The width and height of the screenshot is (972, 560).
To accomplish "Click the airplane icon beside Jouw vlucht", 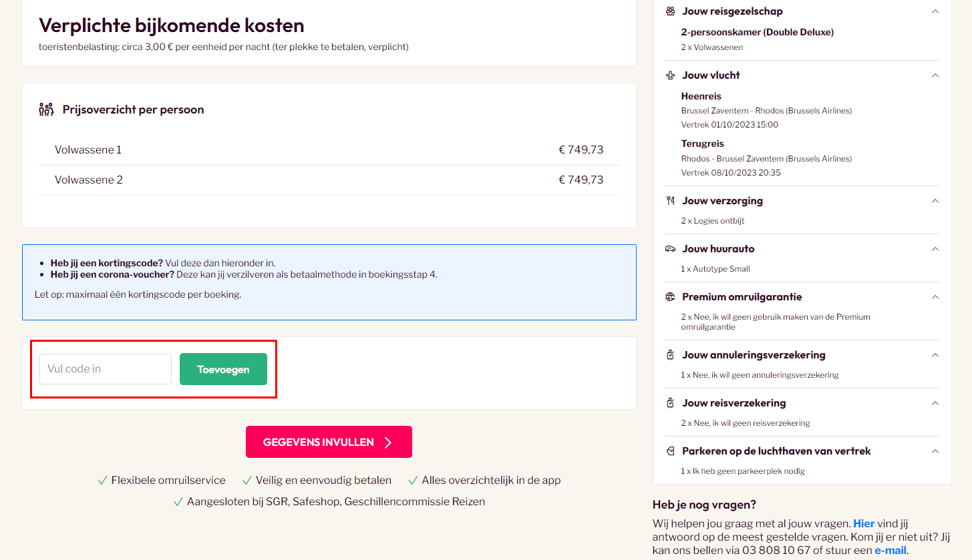I will point(671,75).
